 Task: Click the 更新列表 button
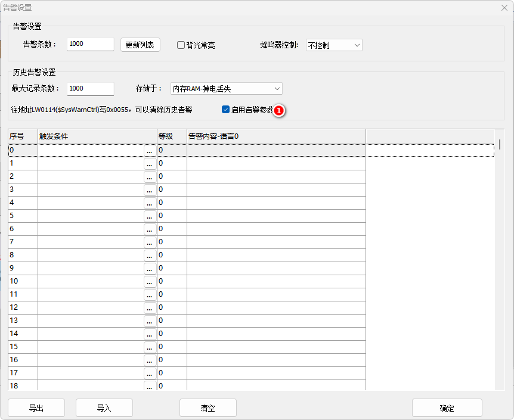coord(140,45)
